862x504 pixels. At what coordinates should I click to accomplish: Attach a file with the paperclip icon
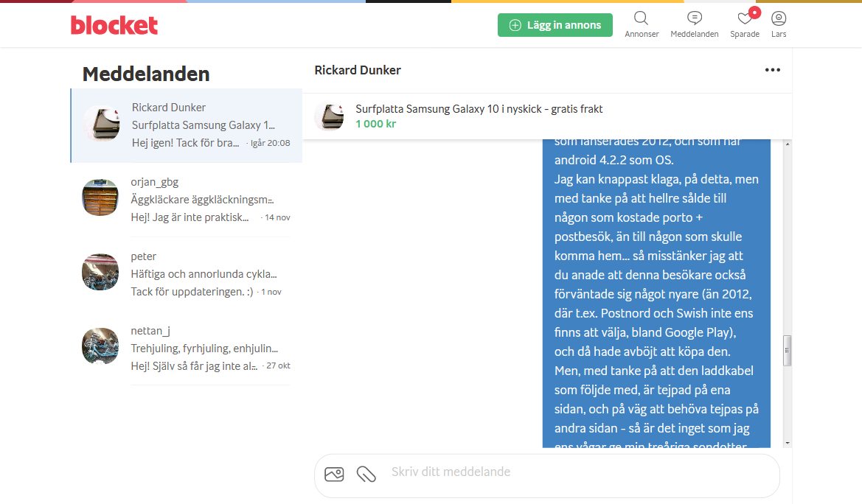(x=366, y=474)
